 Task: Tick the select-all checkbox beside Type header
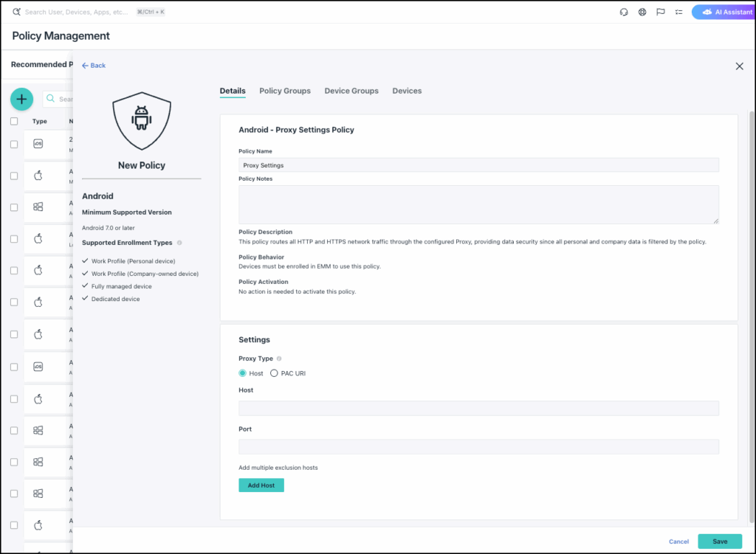click(14, 121)
